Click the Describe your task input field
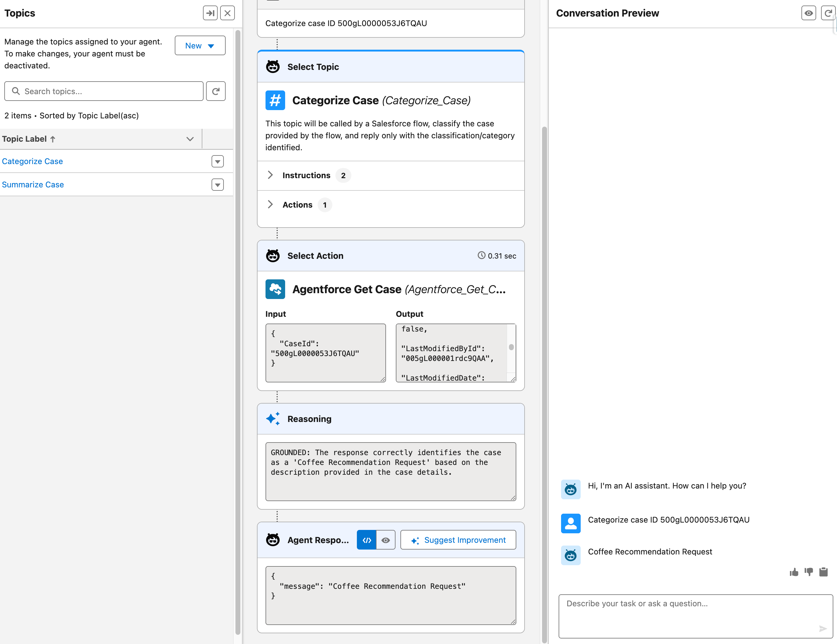Viewport: 837px width, 644px height. (696, 616)
